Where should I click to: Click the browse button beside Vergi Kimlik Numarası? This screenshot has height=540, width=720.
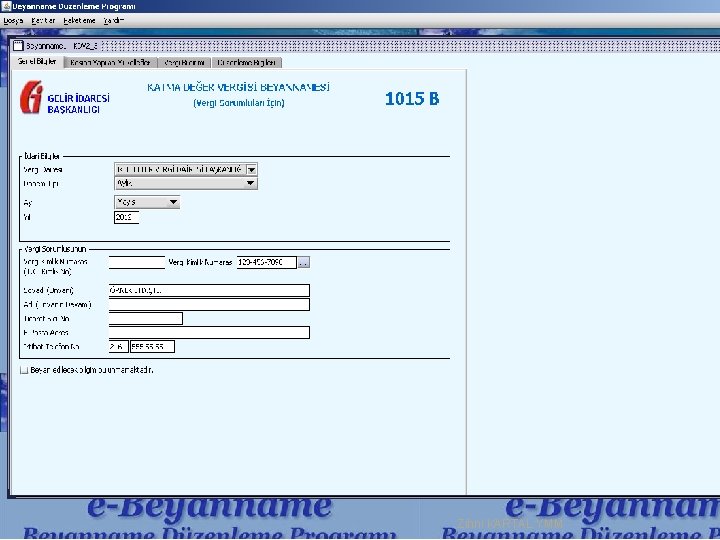(304, 262)
